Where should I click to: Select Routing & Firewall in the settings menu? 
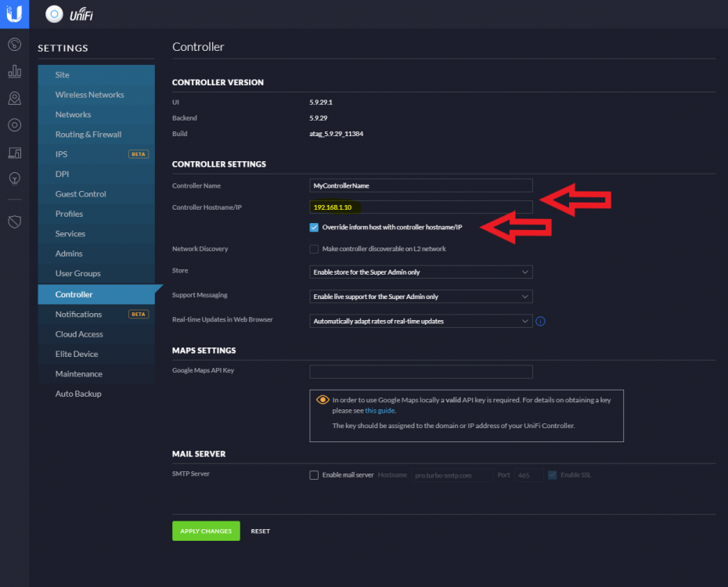click(96, 135)
